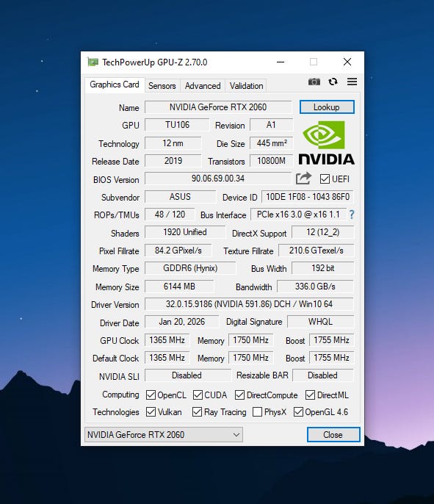Toggle the OpenCL checkbox
Screen dimensions: 434x504
pos(151,395)
